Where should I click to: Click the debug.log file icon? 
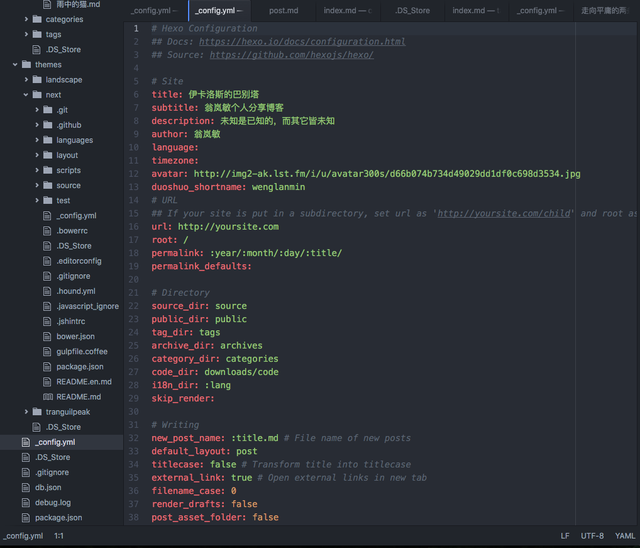[26, 502]
